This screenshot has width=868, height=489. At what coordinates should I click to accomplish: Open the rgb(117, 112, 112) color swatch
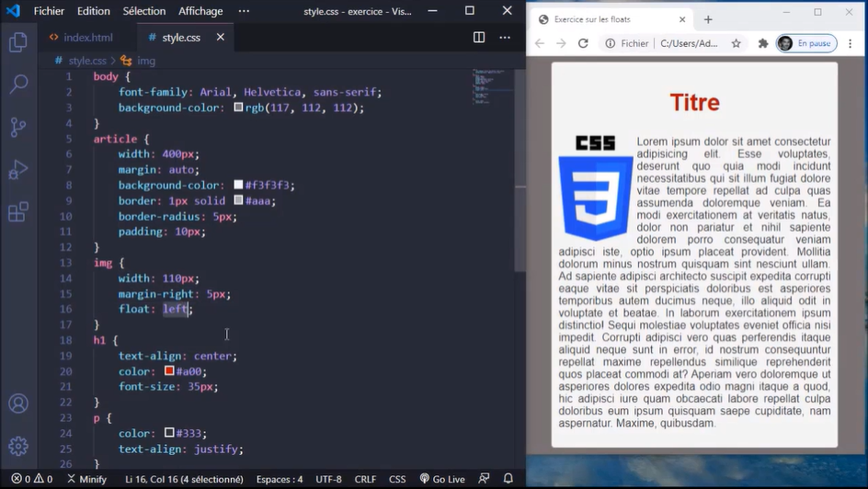(x=238, y=108)
